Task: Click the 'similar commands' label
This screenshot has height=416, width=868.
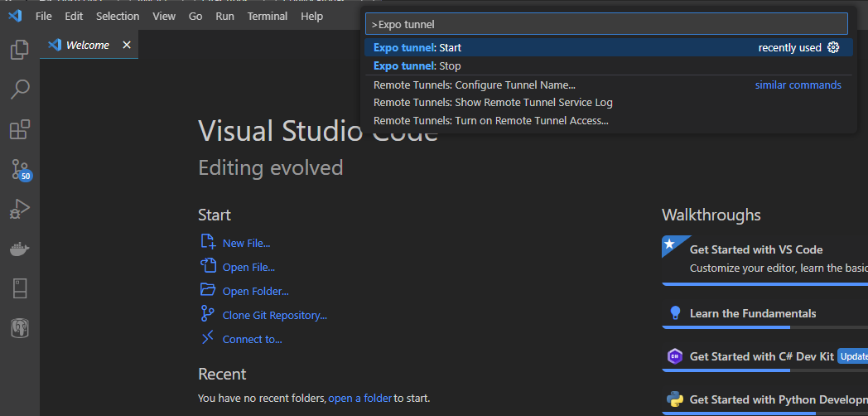Action: [798, 85]
